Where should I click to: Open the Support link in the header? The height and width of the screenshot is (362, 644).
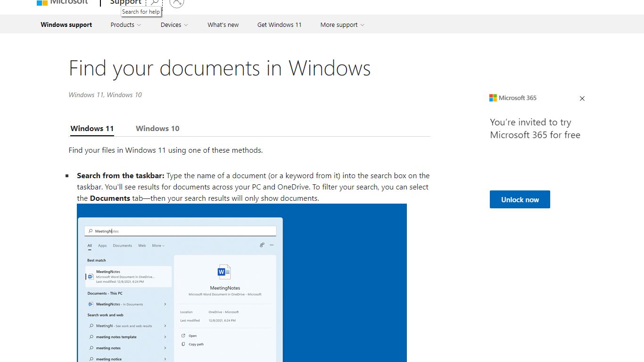[125, 2]
